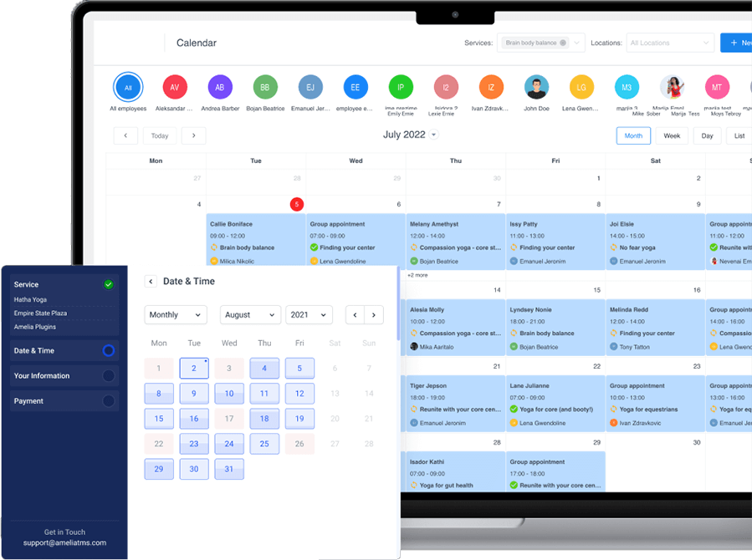This screenshot has height=560, width=752.
Task: Pick August 16 in booking calendar
Action: coord(194,420)
